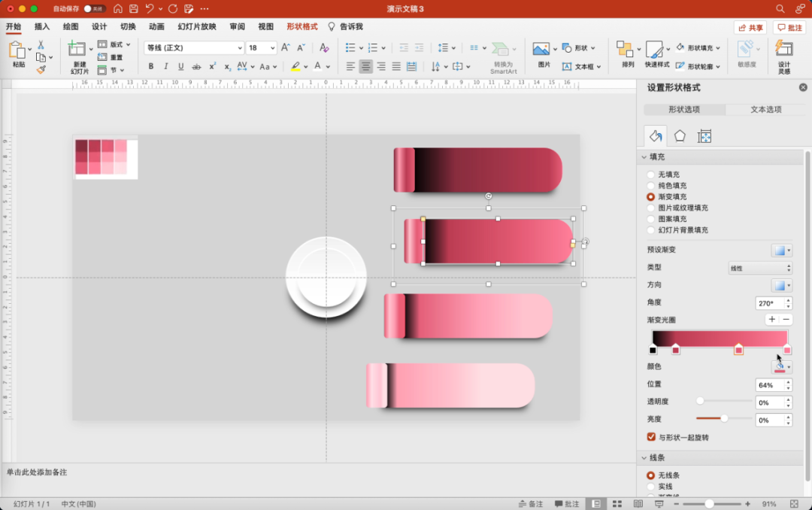Click the Save icon in title bar

(134, 9)
